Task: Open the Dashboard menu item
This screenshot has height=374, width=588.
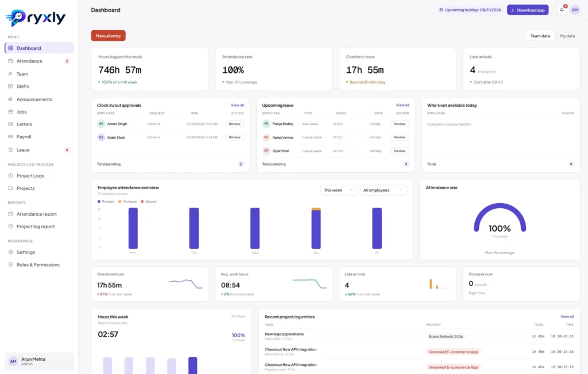Action: click(x=40, y=48)
